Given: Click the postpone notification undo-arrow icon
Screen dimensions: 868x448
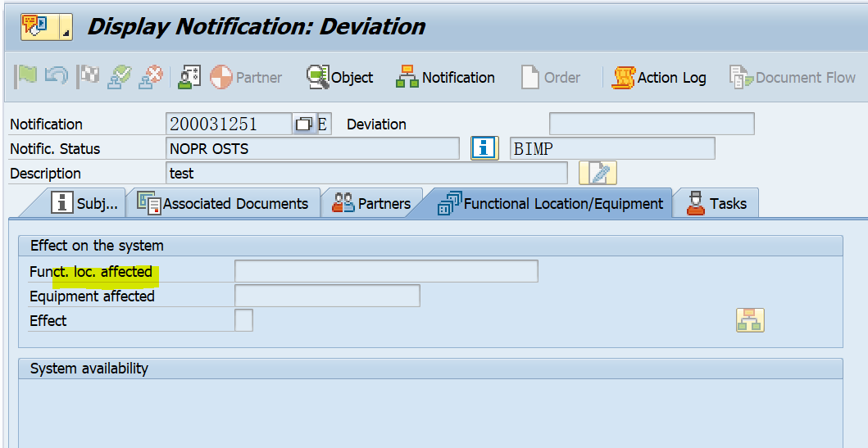Looking at the screenshot, I should point(56,78).
